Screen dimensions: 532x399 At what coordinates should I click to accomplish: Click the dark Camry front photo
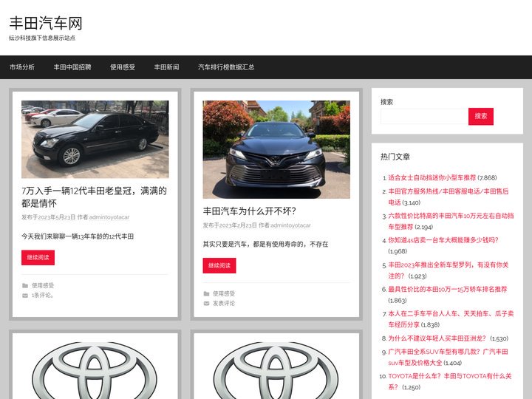coord(276,149)
